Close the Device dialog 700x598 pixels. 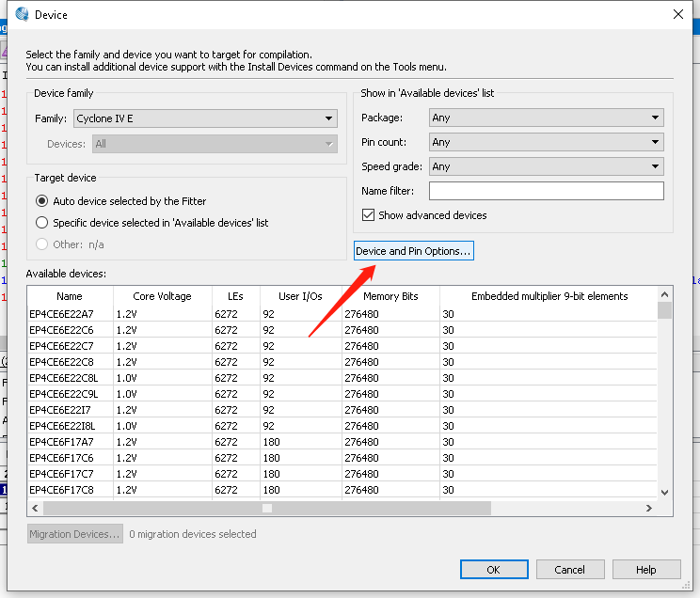[678, 14]
